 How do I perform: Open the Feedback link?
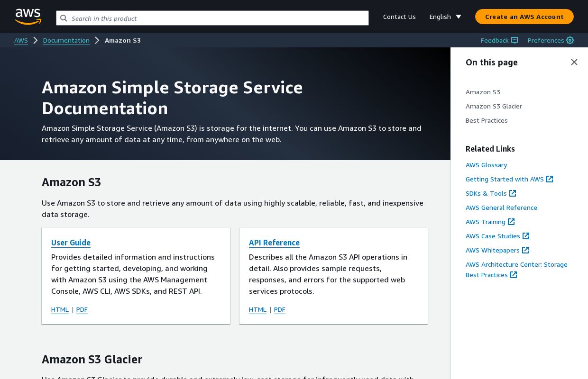pos(495,40)
